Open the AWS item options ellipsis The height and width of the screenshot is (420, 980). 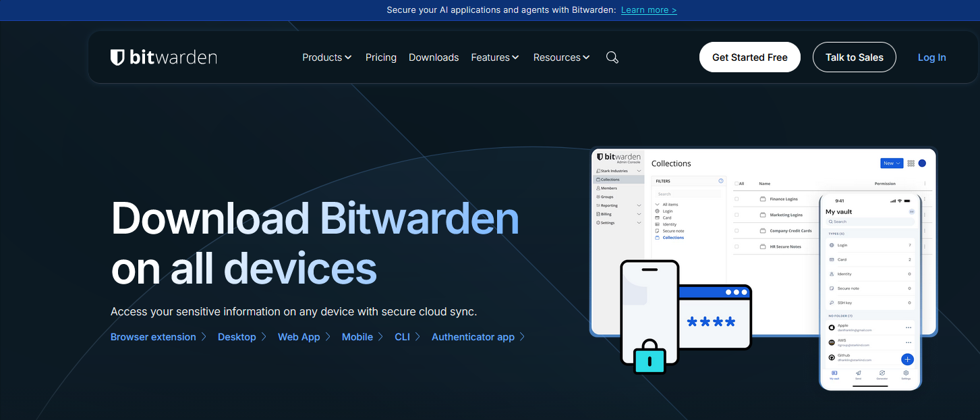tap(909, 342)
